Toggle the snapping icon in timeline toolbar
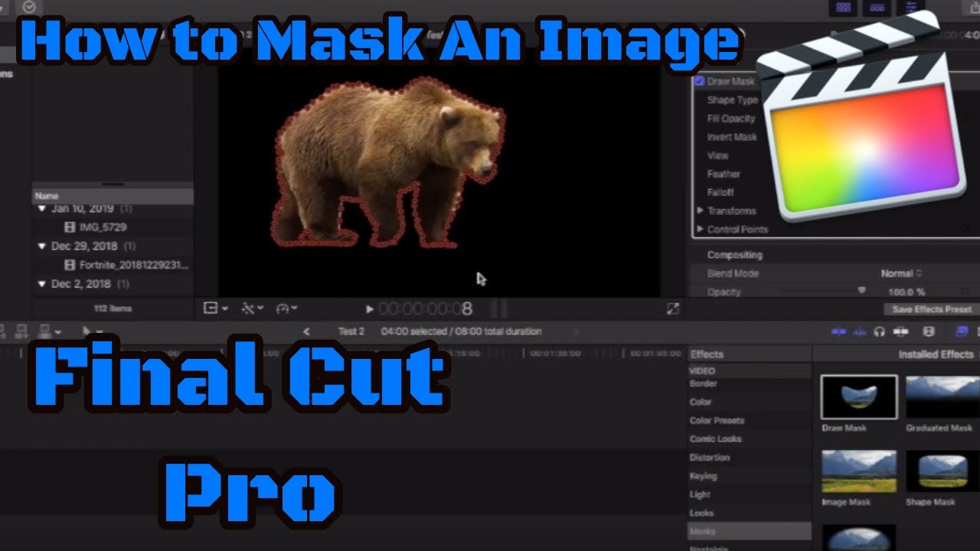This screenshot has width=980, height=551. pyautogui.click(x=900, y=331)
